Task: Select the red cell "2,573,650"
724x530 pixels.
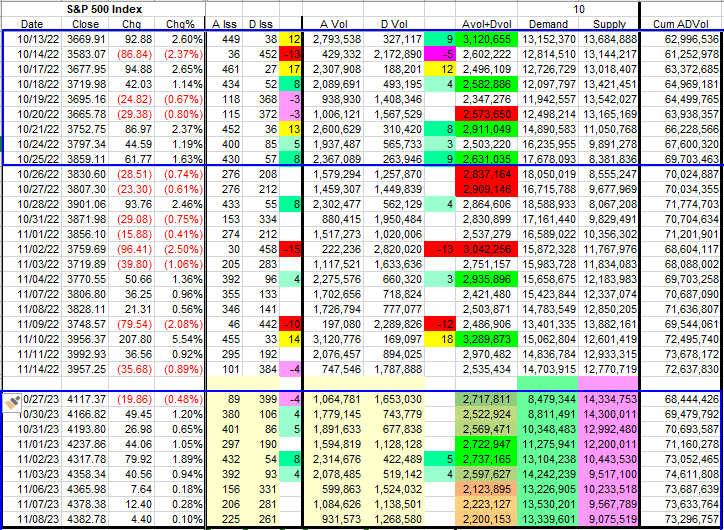Action: (x=487, y=114)
